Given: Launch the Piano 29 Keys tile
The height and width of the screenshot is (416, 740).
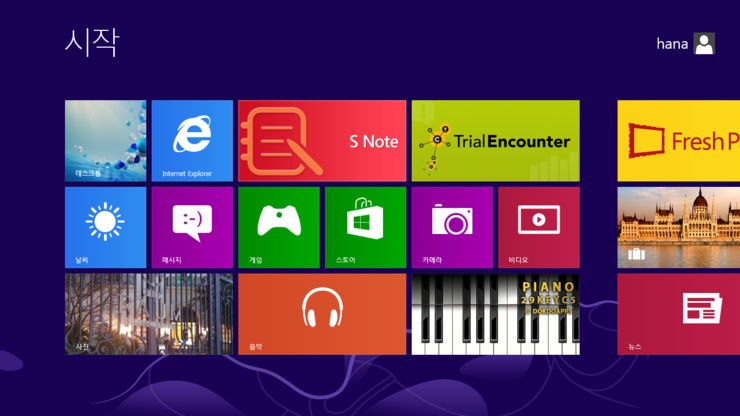Looking at the screenshot, I should 495,314.
